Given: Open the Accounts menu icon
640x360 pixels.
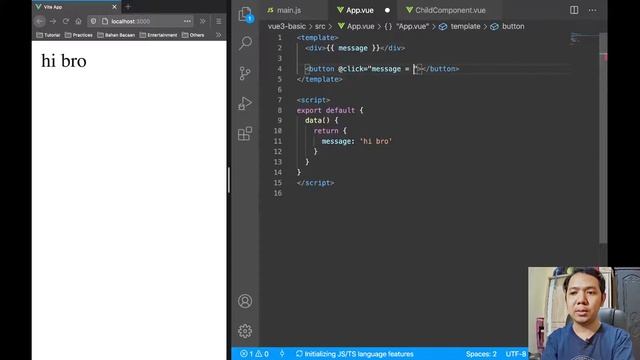Looking at the screenshot, I should pos(245,301).
